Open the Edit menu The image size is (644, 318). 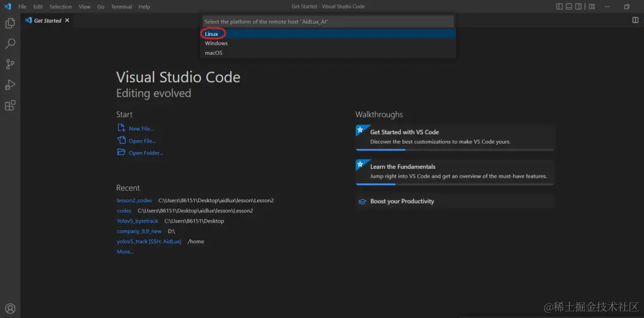38,7
